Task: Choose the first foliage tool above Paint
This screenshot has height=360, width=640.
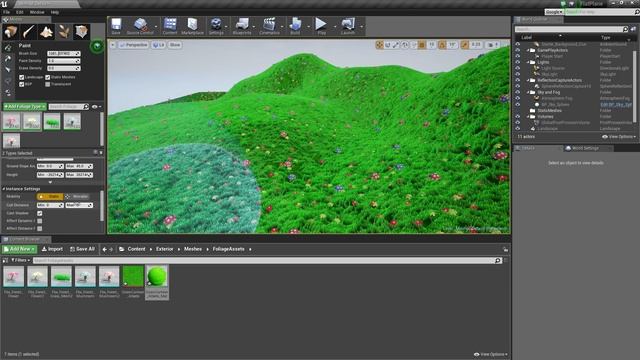Action: pyautogui.click(x=8, y=48)
